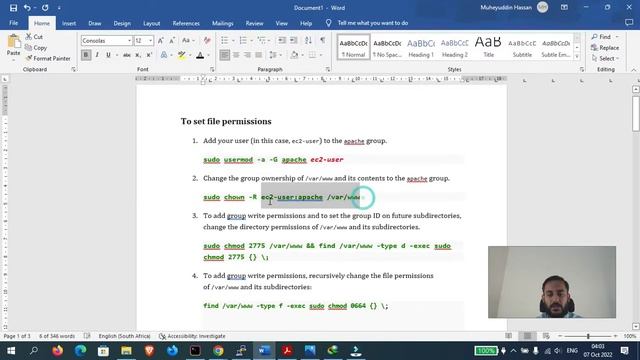The height and width of the screenshot is (360, 640).
Task: Open Replace dialog
Action: (x=605, y=48)
